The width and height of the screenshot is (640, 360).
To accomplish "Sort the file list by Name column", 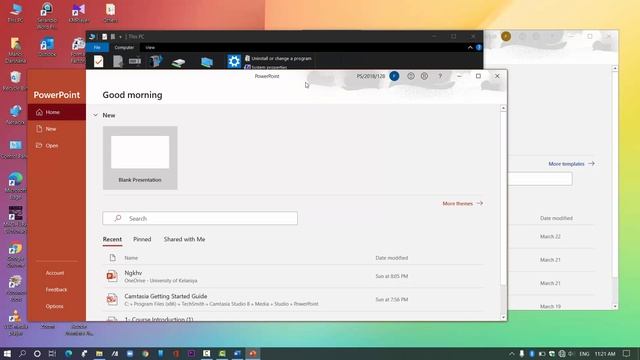I will pyautogui.click(x=131, y=258).
